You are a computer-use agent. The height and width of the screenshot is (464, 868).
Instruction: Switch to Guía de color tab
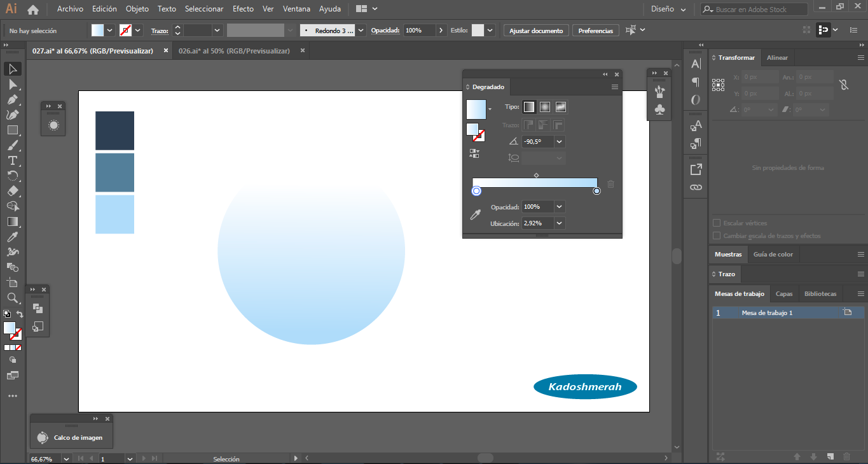tap(773, 255)
